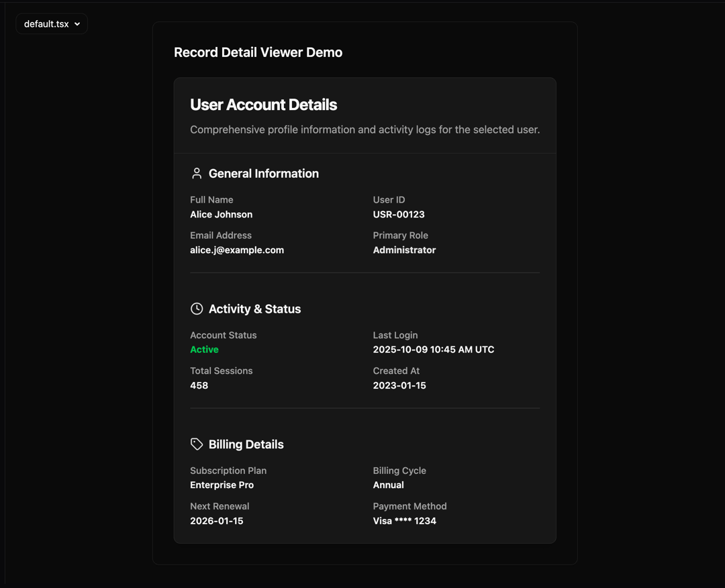Click the Next Renewal label
The height and width of the screenshot is (588, 725).
pyautogui.click(x=220, y=506)
